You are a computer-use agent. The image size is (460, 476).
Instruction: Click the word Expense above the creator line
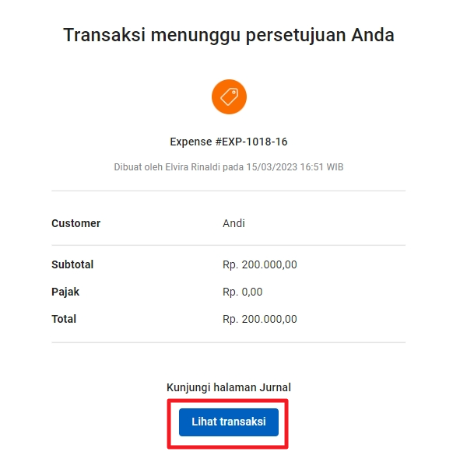[x=191, y=142]
